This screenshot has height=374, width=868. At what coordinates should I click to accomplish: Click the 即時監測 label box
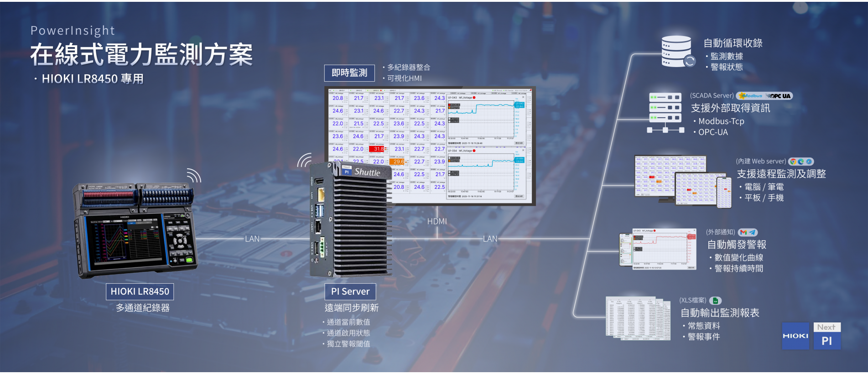click(x=349, y=73)
